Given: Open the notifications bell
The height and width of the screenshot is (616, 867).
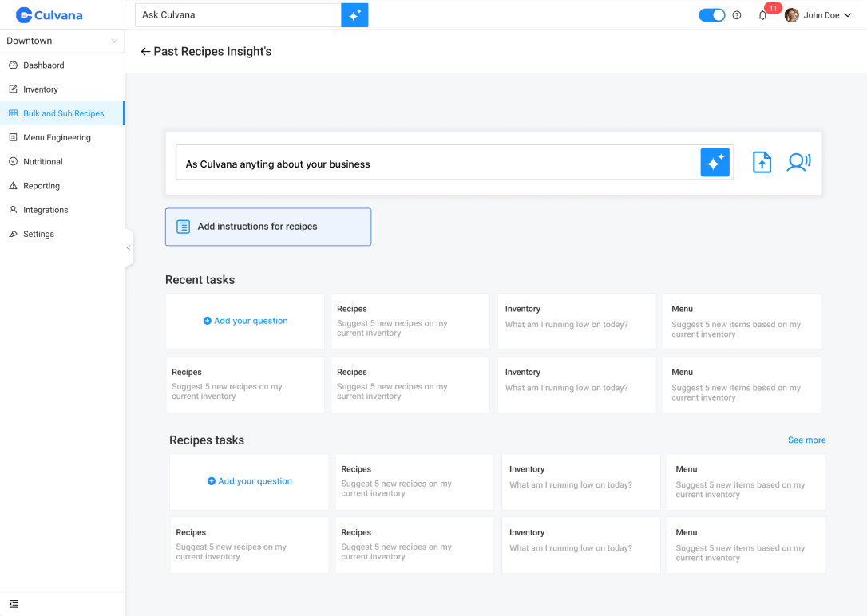Looking at the screenshot, I should 762,15.
